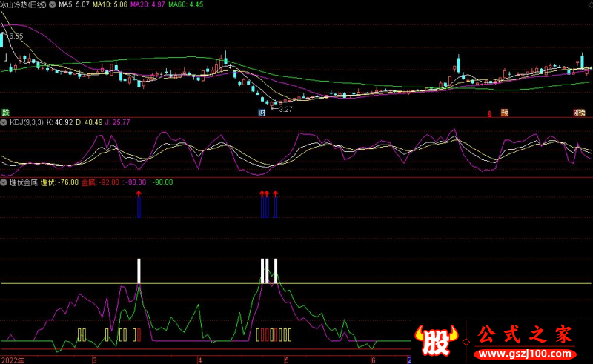Click the K: 40.92 value
Image resolution: width=593 pixels, height=364 pixels.
pyautogui.click(x=59, y=122)
